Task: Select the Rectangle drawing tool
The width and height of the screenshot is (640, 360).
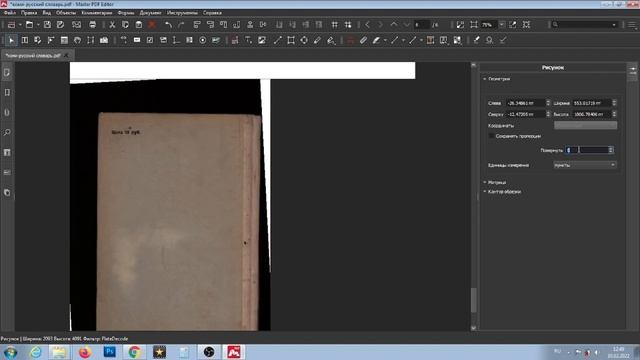Action: click(x=291, y=40)
